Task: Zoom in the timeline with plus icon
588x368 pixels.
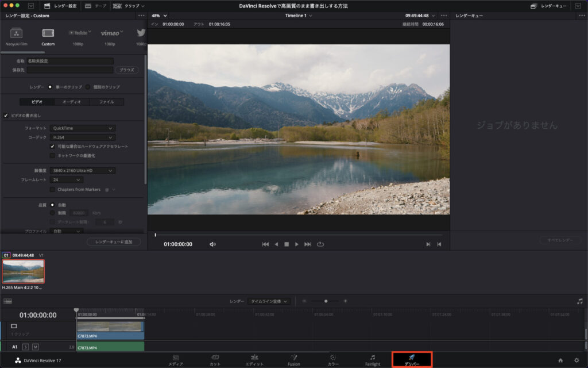Action: coord(345,301)
